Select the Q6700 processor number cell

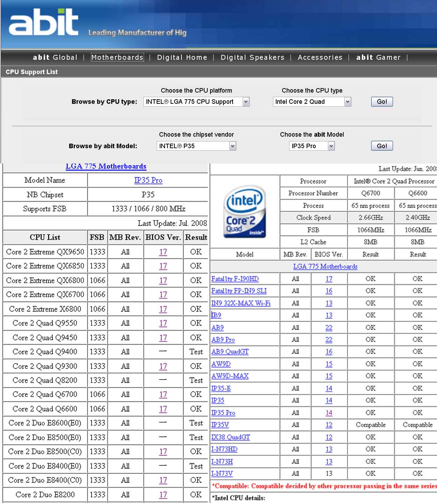pos(371,193)
